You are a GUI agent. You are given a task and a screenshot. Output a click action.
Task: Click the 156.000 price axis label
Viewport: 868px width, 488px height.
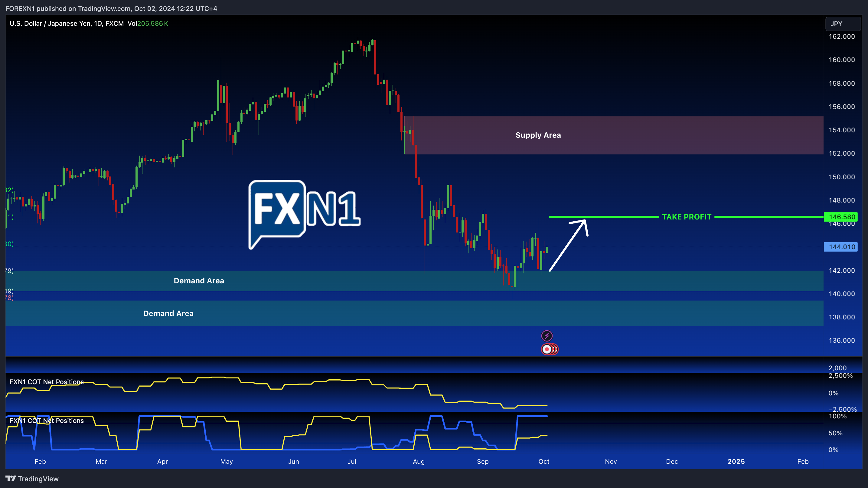pyautogui.click(x=842, y=107)
